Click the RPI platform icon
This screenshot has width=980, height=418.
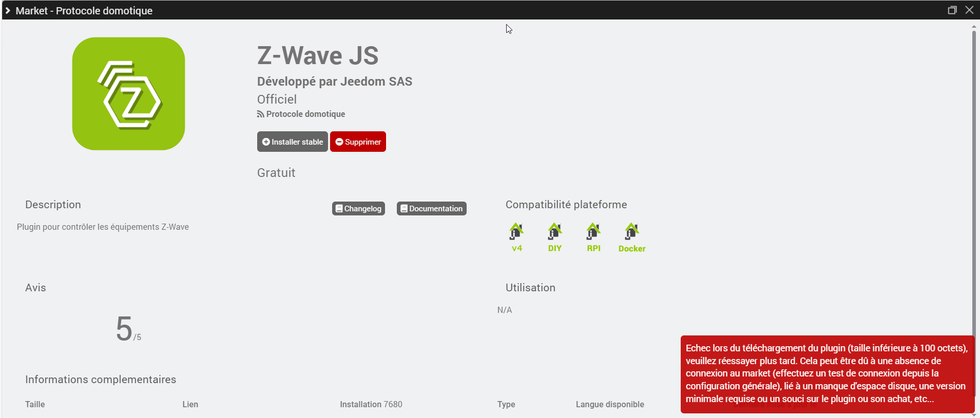tap(593, 237)
